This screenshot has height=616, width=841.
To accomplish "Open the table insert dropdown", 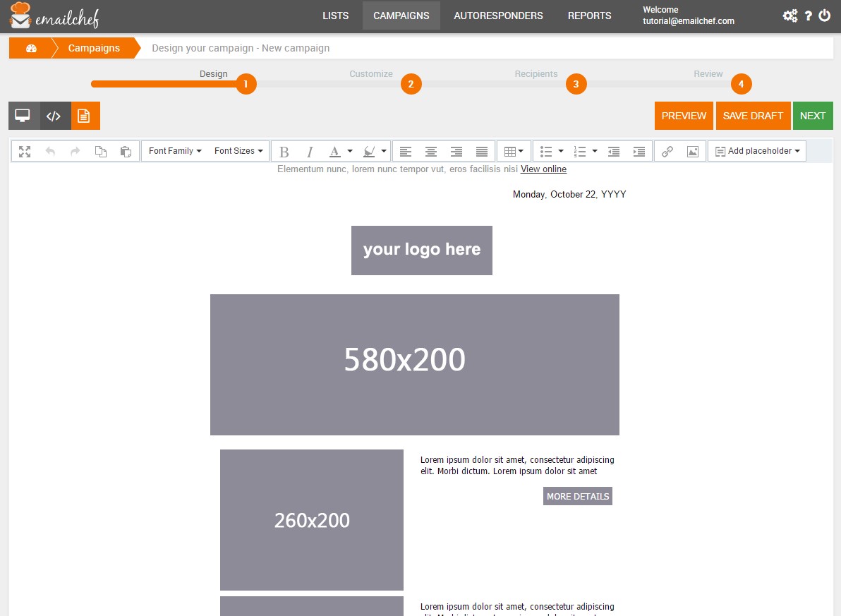I will pos(514,151).
